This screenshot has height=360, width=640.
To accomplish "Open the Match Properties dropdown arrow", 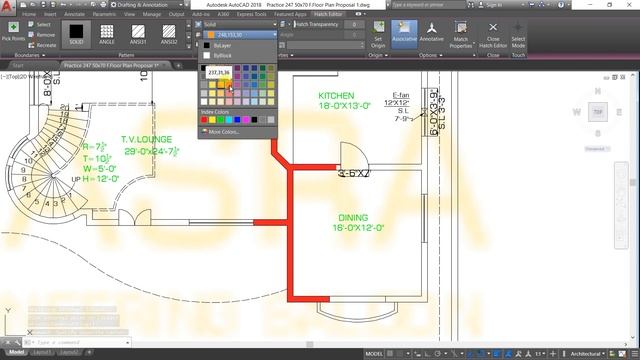I will (x=474, y=42).
